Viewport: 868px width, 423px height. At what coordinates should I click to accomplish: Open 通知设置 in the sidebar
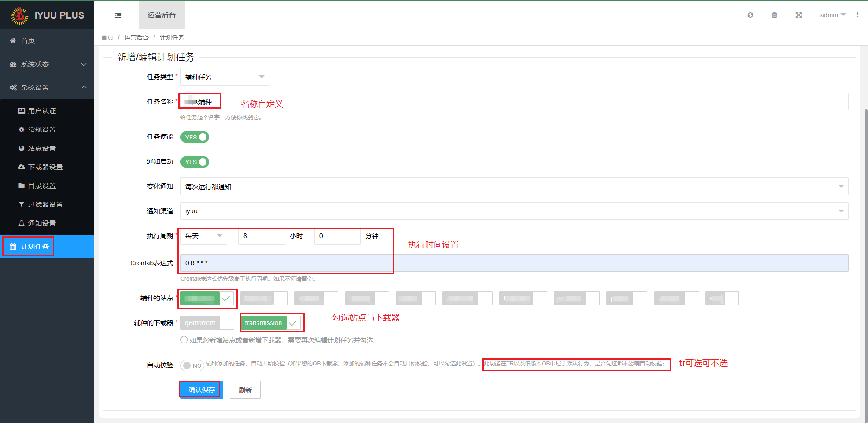coord(42,223)
